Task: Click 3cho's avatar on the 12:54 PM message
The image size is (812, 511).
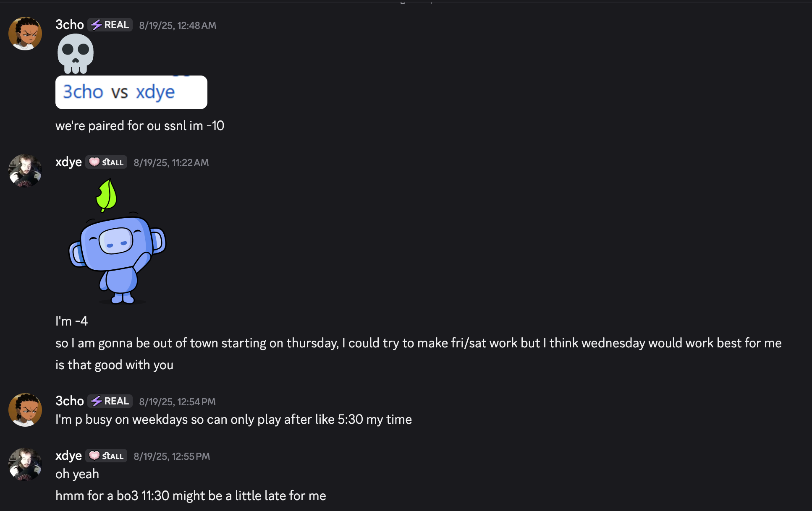Action: pyautogui.click(x=25, y=410)
